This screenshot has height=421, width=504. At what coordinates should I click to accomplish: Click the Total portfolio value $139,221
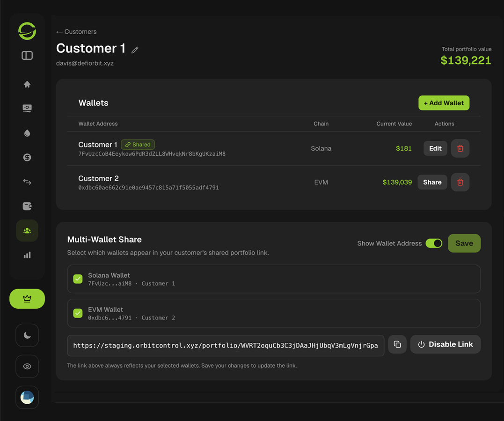tap(466, 60)
